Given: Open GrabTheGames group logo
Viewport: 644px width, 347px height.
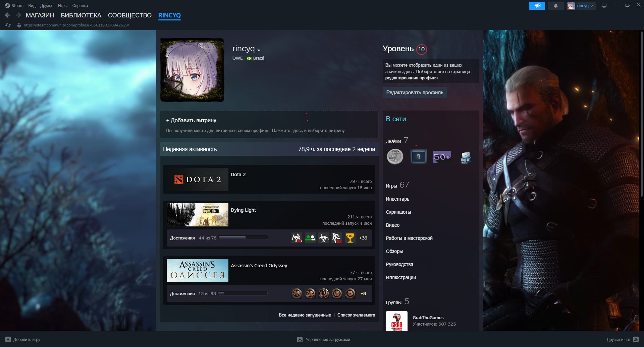Looking at the screenshot, I should tap(396, 321).
